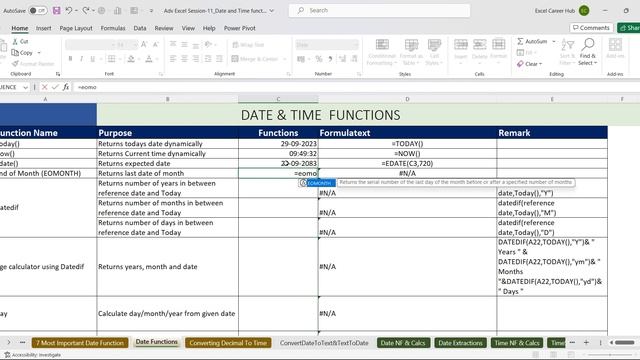Click the Top Align icon
The width and height of the screenshot is (640, 360).
[x=173, y=44]
